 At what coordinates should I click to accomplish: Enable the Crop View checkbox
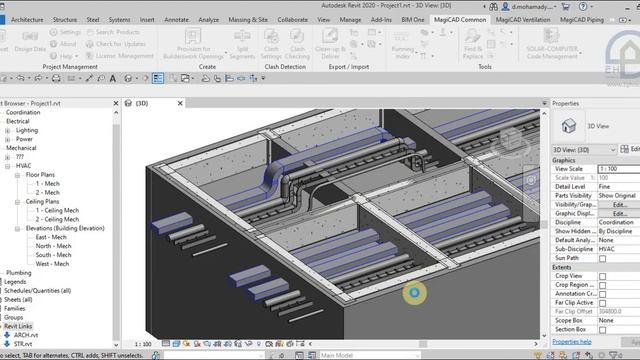point(602,277)
